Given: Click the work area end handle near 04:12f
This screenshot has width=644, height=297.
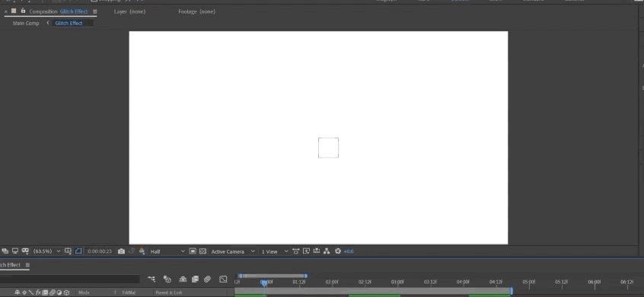Looking at the screenshot, I should (x=512, y=291).
